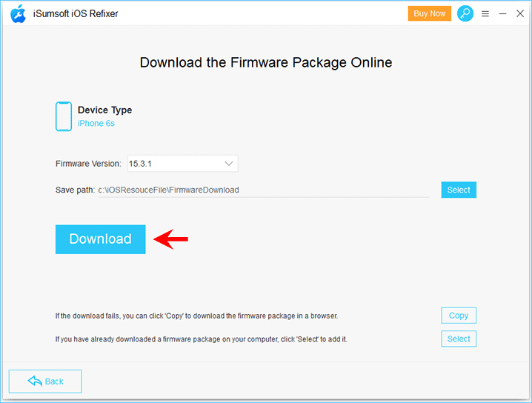Click the Device Type label

click(104, 110)
